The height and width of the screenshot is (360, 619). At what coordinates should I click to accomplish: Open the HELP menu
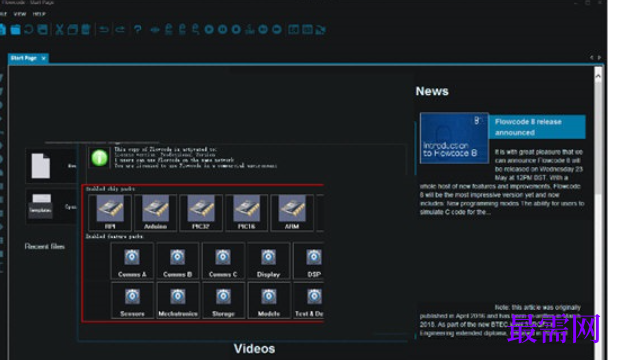pyautogui.click(x=39, y=14)
